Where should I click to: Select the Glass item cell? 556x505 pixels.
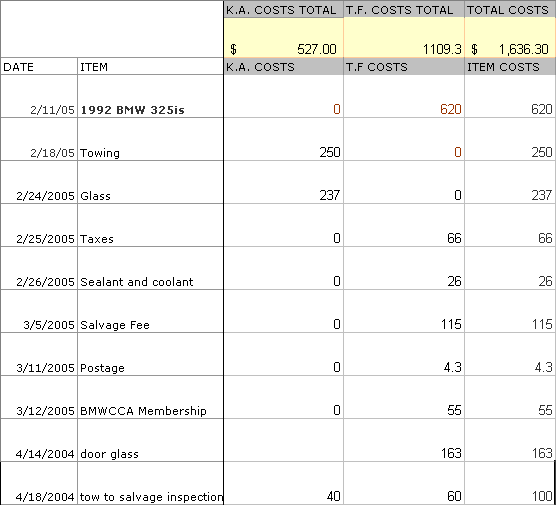[150, 182]
